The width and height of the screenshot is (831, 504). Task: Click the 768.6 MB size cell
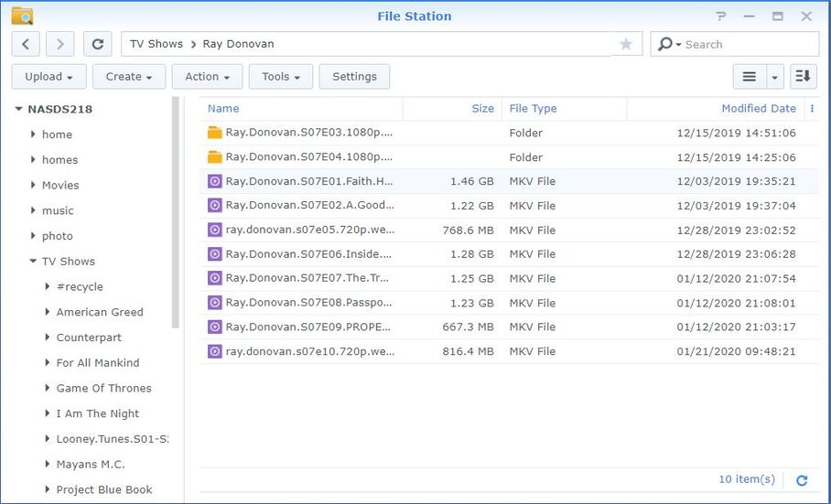pos(468,230)
